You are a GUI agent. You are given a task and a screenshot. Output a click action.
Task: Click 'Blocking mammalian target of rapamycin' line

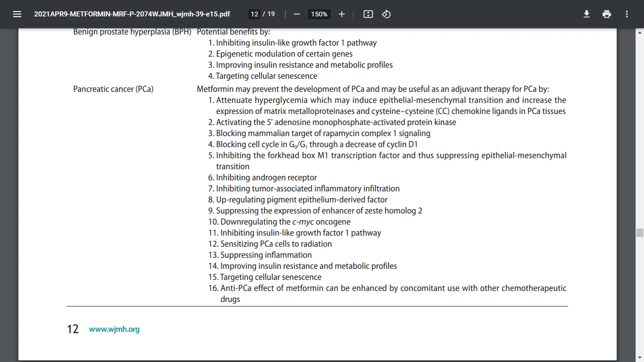319,133
